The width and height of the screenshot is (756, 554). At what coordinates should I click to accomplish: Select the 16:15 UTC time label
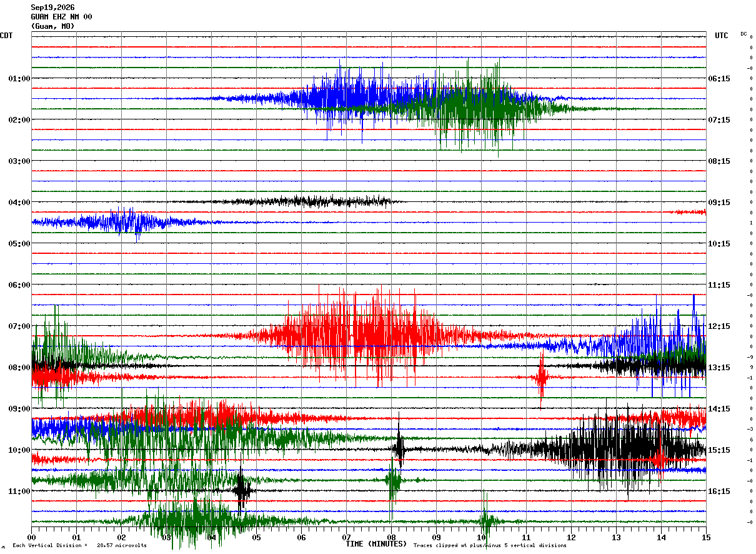click(719, 491)
